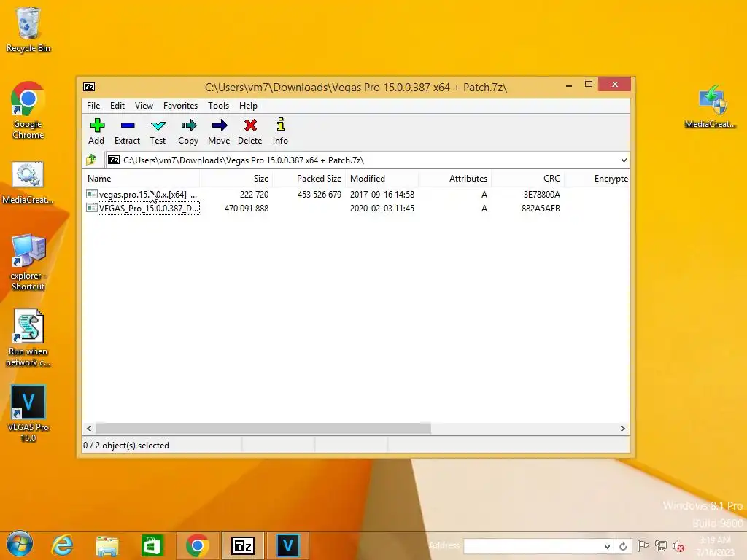747x560 pixels.
Task: Click scrollbar right arrow in file list
Action: coord(623,429)
